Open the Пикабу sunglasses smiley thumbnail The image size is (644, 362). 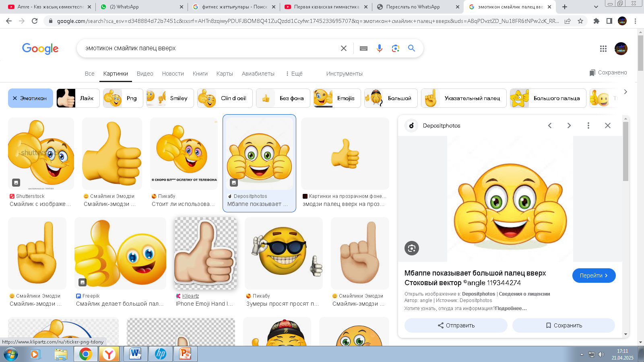284,253
